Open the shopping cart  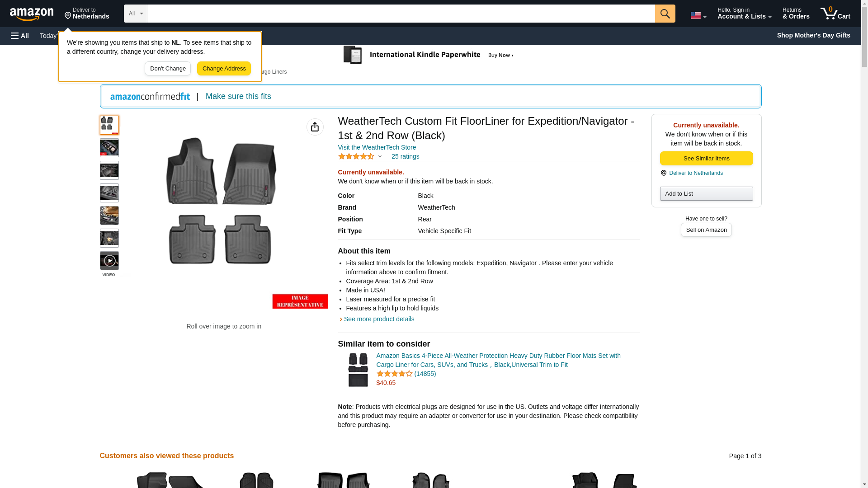click(x=835, y=14)
